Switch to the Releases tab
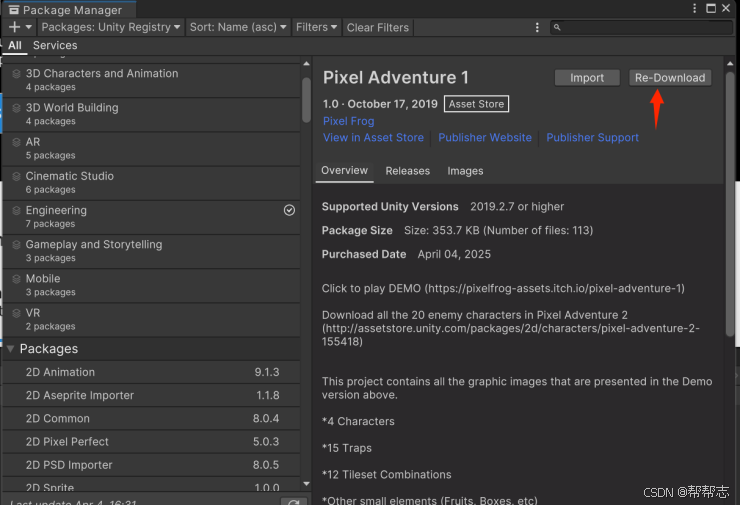Viewport: 741px width, 506px height. 407,171
